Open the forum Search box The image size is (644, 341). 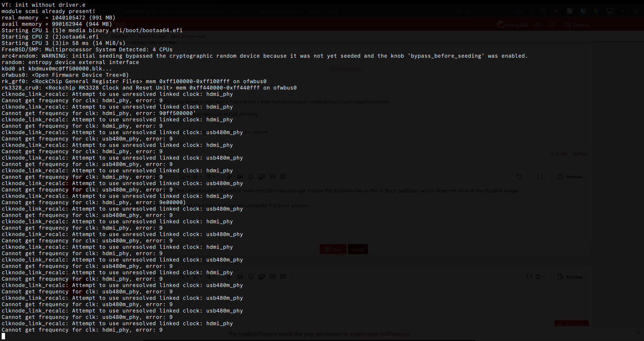click(577, 25)
